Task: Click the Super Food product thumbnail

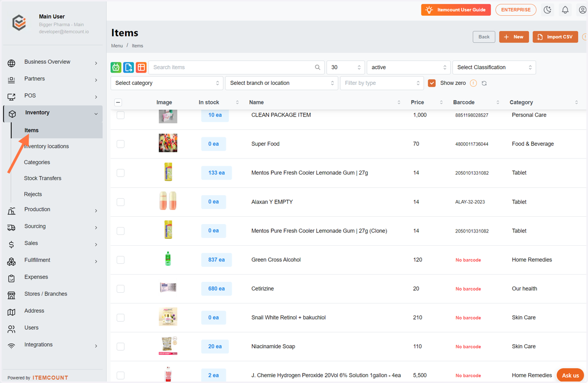Action: pyautogui.click(x=168, y=143)
